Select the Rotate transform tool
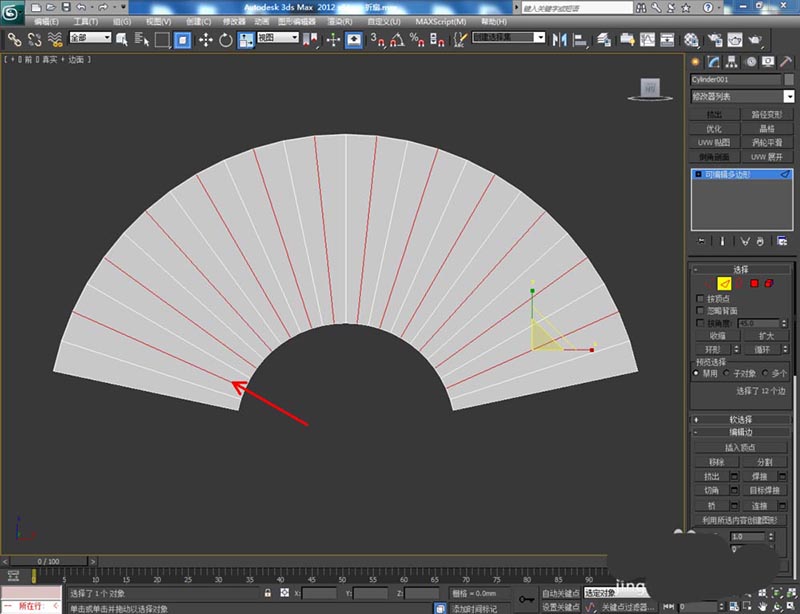The width and height of the screenshot is (800, 614). pyautogui.click(x=226, y=40)
